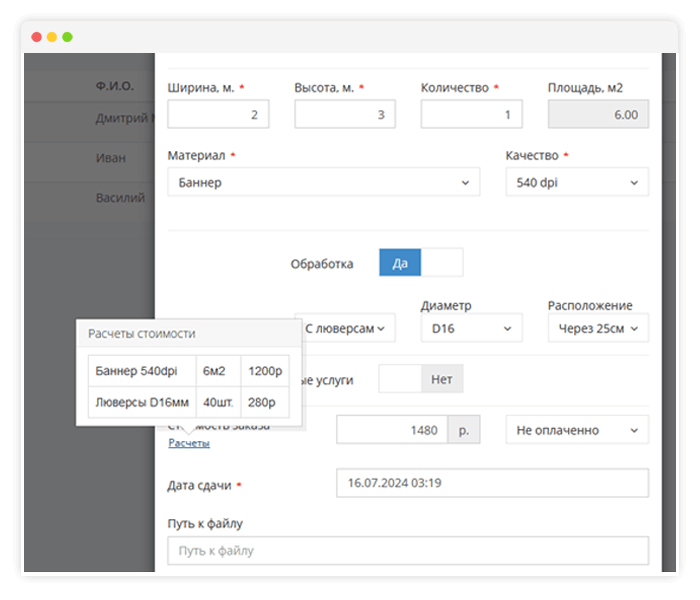Open the Материал dropdown showing Баннер
The height and width of the screenshot is (600, 700).
coord(324,182)
